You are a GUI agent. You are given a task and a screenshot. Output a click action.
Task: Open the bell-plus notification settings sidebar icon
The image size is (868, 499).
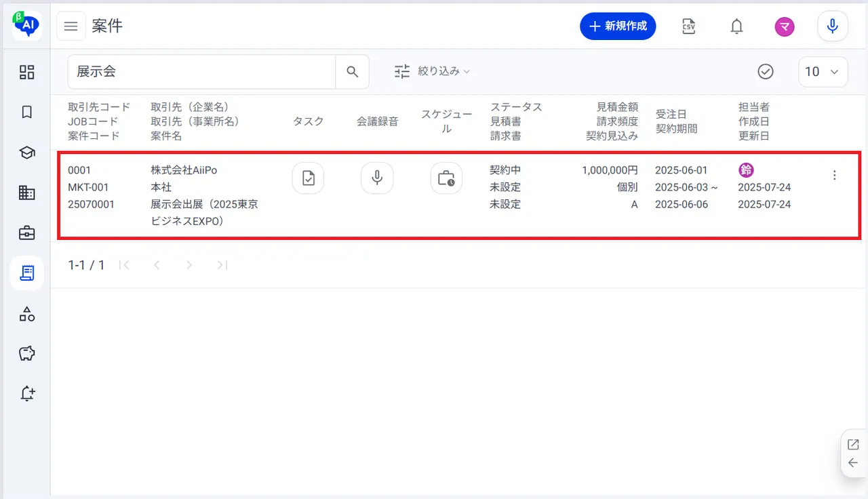pos(27,393)
